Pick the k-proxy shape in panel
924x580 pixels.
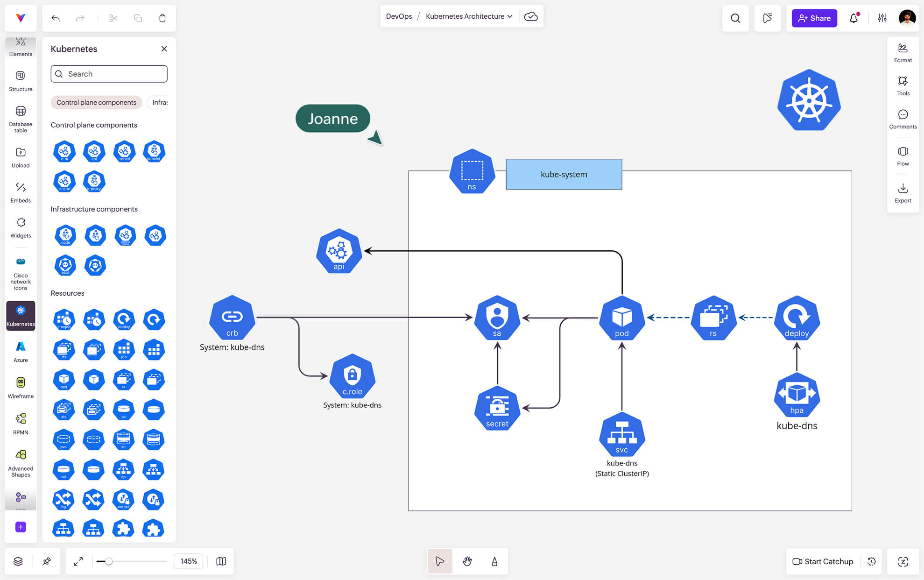(94, 181)
